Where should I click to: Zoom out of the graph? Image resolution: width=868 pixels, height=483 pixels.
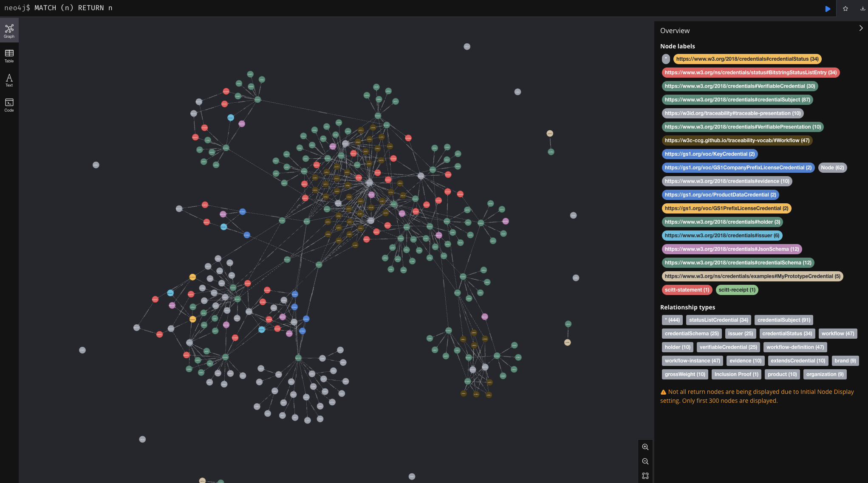click(645, 461)
